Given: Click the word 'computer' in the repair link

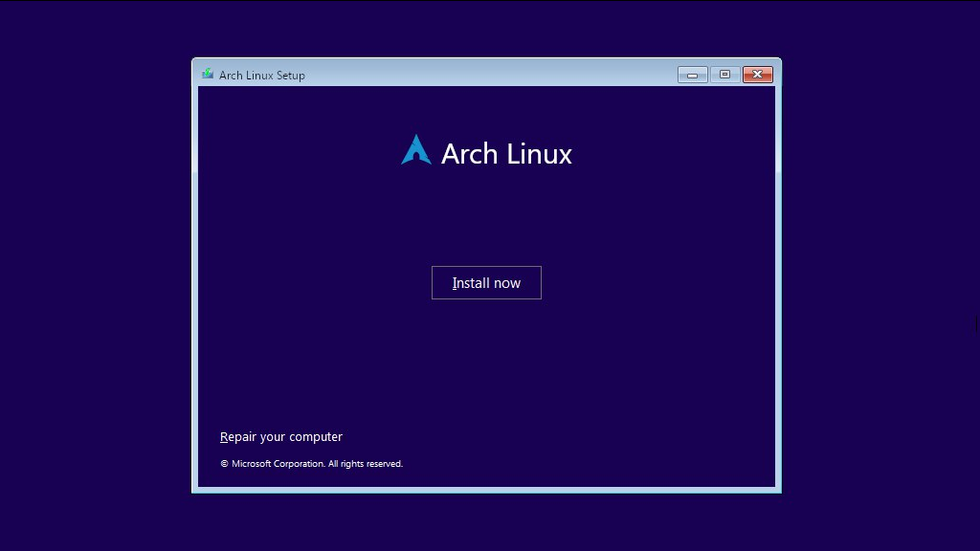Looking at the screenshot, I should click(316, 437).
